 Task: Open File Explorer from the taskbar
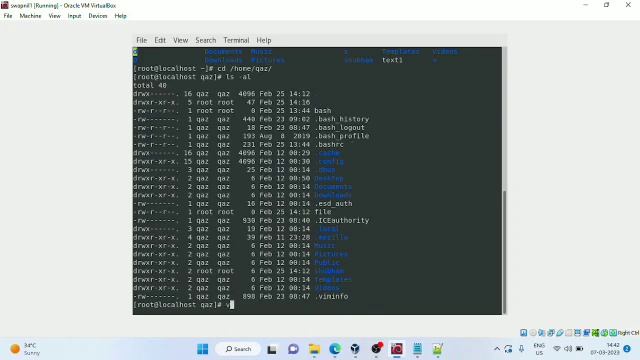click(x=314, y=349)
